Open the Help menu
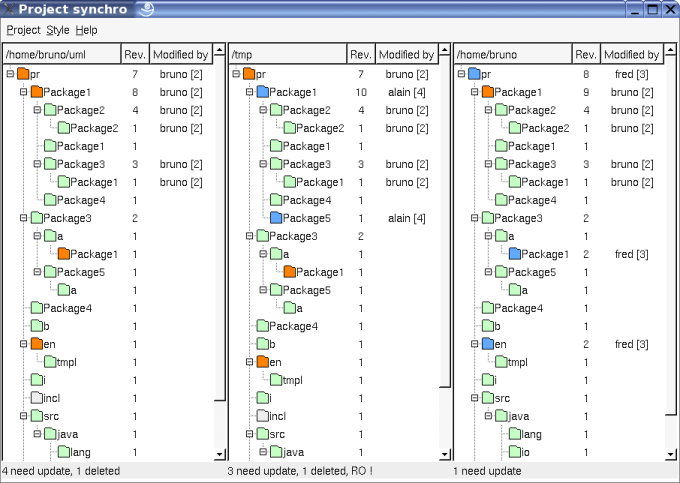The width and height of the screenshot is (680, 483). pos(86,30)
